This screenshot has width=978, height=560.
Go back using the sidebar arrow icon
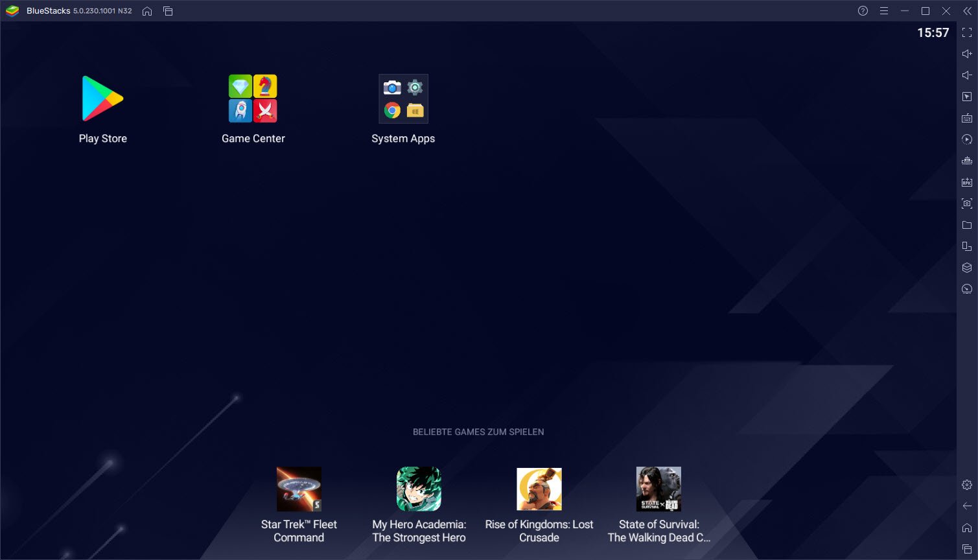(967, 506)
